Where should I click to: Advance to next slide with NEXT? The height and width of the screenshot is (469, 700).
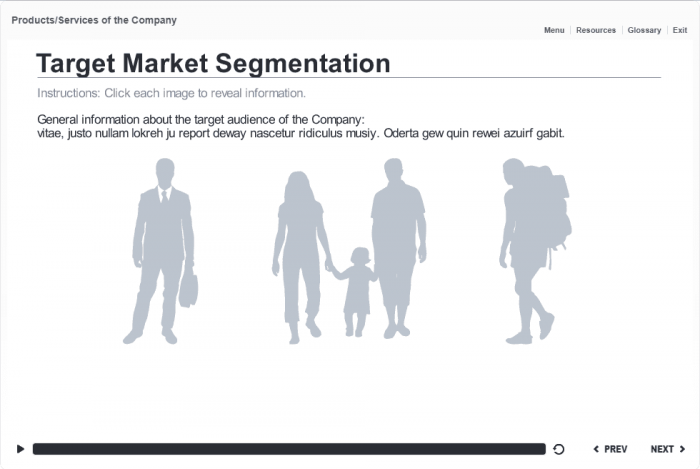pyautogui.click(x=668, y=449)
